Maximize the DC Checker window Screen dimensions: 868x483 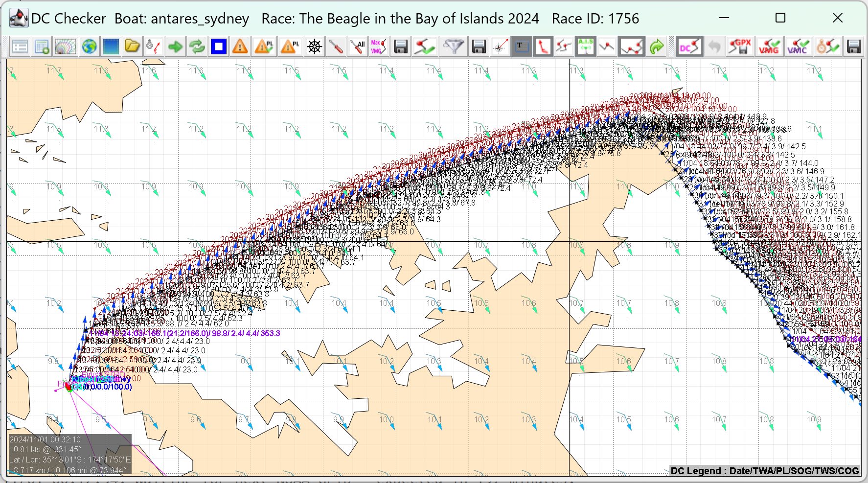780,18
